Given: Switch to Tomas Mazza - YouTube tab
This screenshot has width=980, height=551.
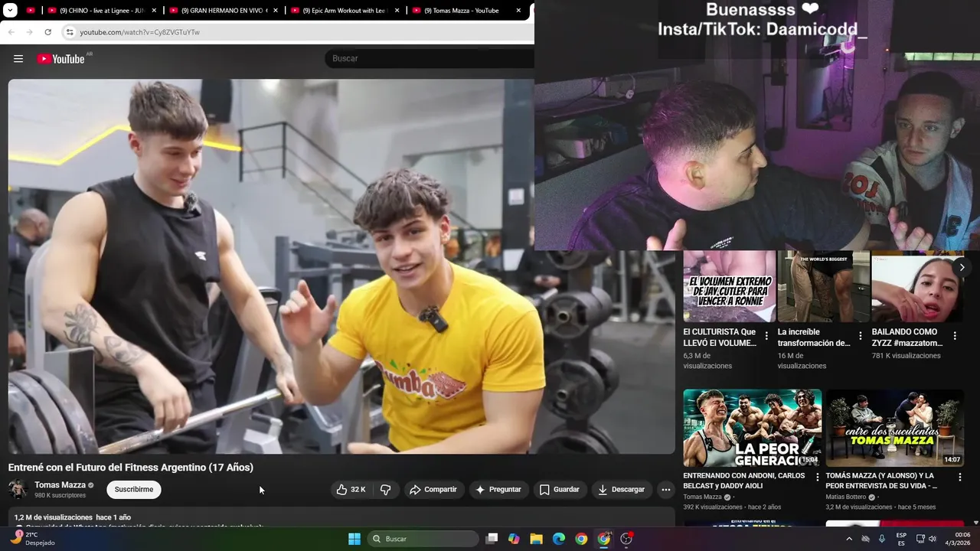Looking at the screenshot, I should [x=466, y=11].
